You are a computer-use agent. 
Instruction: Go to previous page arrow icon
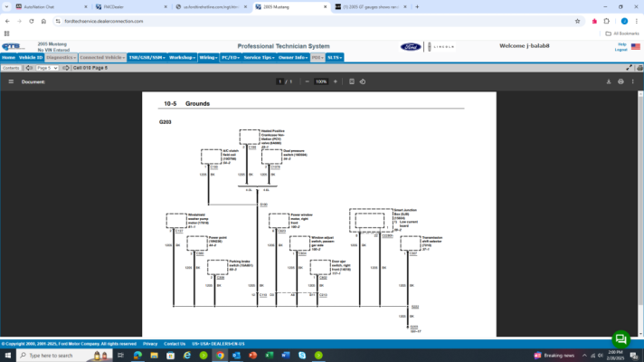pyautogui.click(x=29, y=68)
